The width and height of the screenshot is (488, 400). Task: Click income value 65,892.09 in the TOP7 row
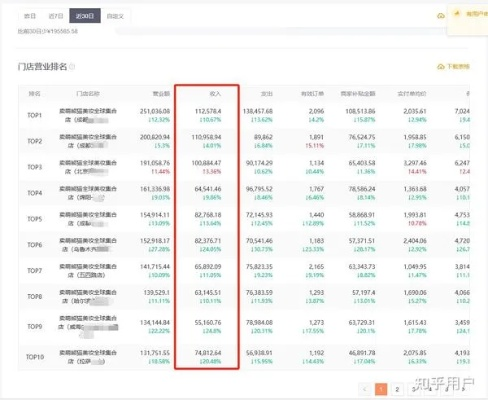pyautogui.click(x=208, y=267)
